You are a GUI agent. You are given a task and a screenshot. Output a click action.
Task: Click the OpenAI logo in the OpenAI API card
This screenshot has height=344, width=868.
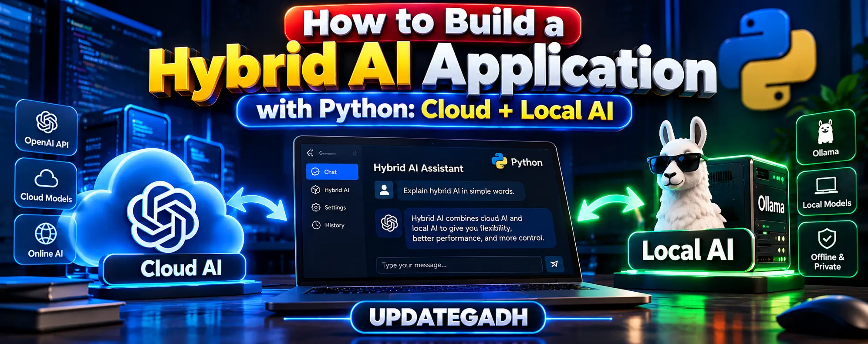pyautogui.click(x=47, y=122)
